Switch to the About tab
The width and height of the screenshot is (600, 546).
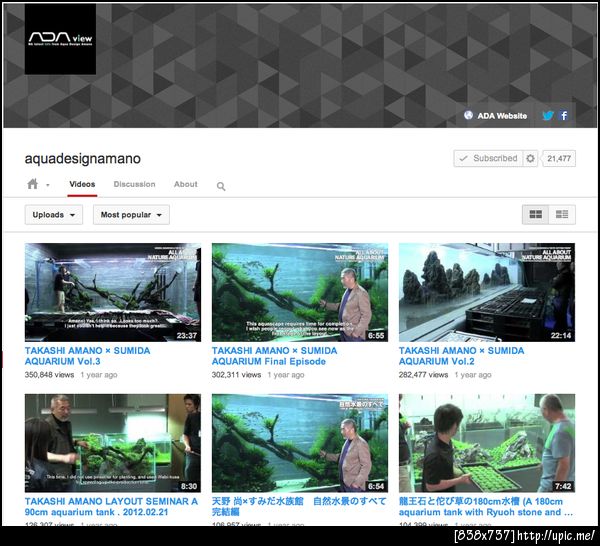[186, 184]
